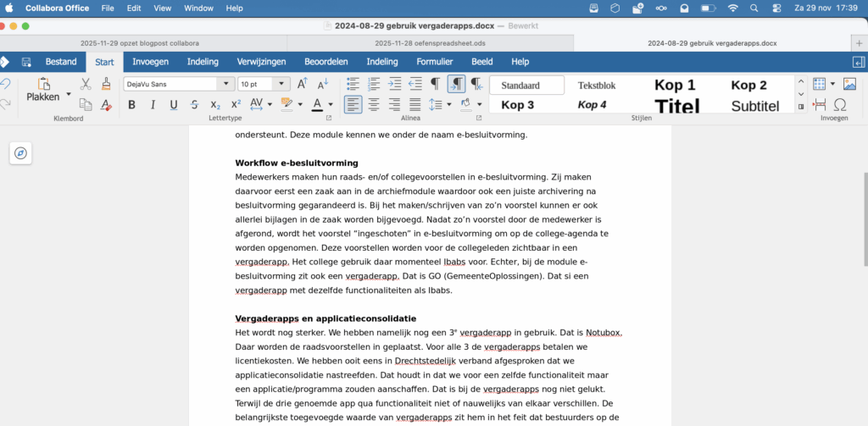This screenshot has width=868, height=426.
Task: Open the font name dropdown DejaVu Sans
Action: pyautogui.click(x=225, y=84)
